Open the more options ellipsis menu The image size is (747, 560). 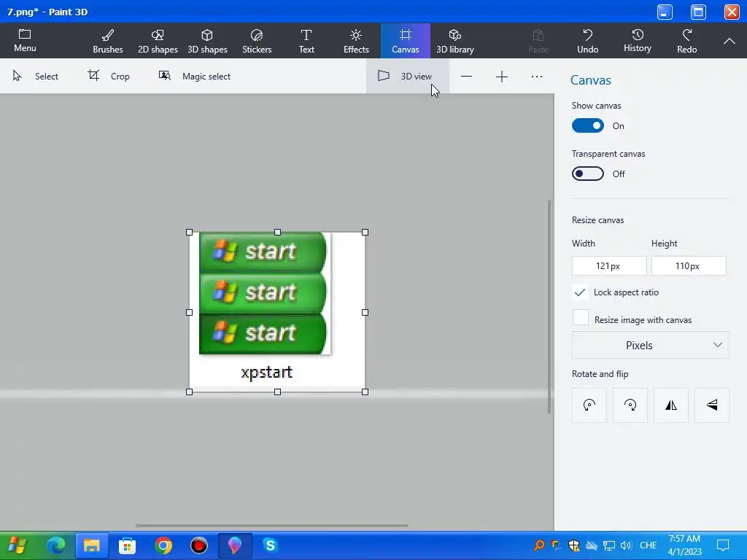click(536, 77)
